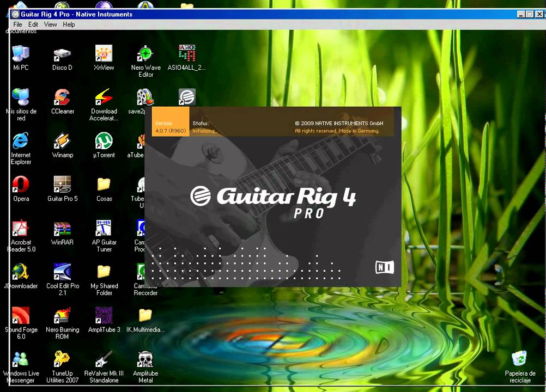The width and height of the screenshot is (546, 392).
Task: Select the My Shared Folder icon
Action: pyautogui.click(x=104, y=272)
